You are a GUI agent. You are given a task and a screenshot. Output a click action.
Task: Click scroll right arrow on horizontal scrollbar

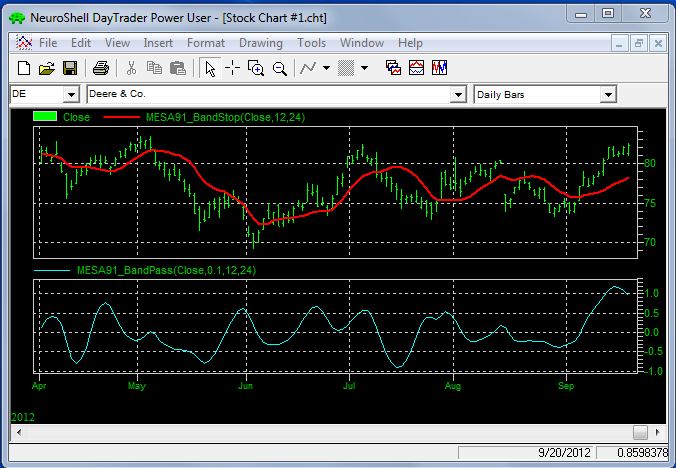pos(657,432)
